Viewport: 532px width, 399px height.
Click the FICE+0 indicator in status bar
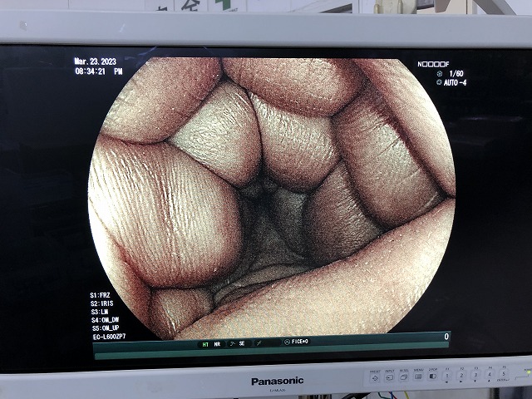(297, 342)
